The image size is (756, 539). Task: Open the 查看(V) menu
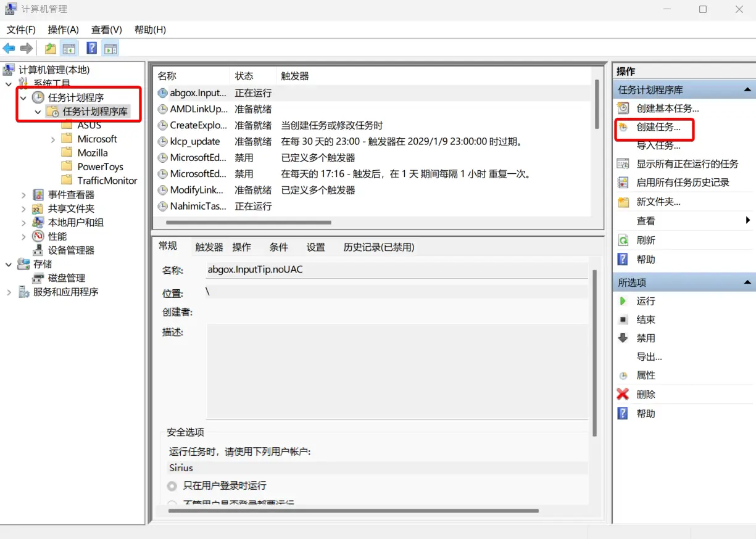107,30
